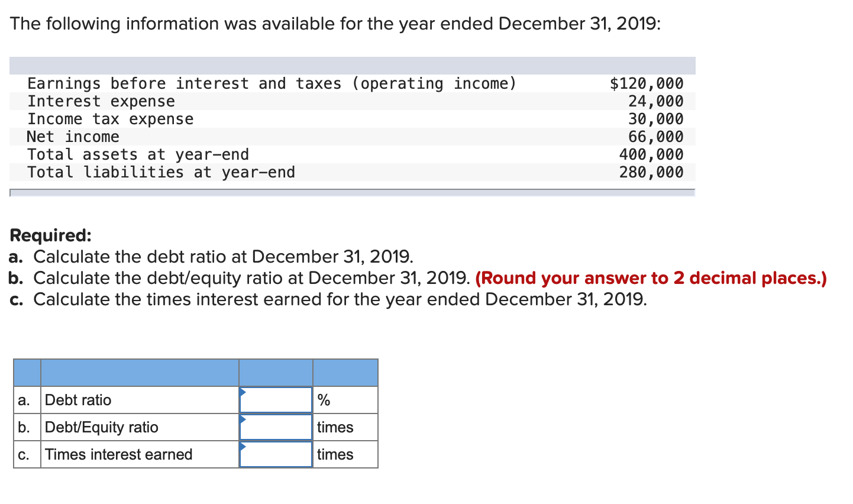Image resolution: width=853 pixels, height=504 pixels.
Task: Click the blue header row of the answer table
Action: (x=195, y=373)
